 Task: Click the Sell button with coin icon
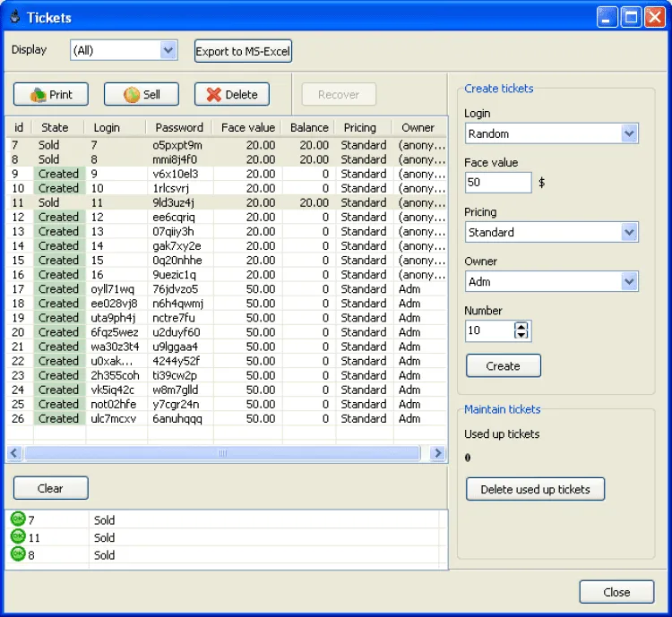tap(142, 95)
